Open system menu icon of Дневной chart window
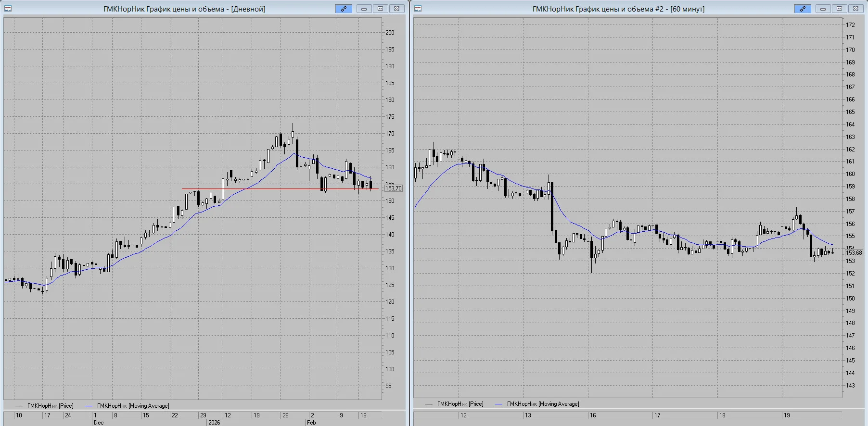This screenshot has height=426, width=868. tap(8, 9)
